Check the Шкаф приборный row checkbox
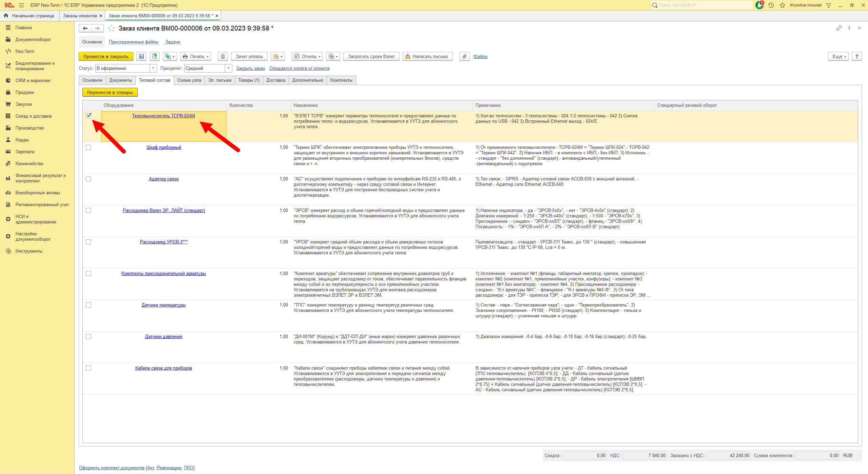Screen dimensions: 868x474 [x=89, y=147]
